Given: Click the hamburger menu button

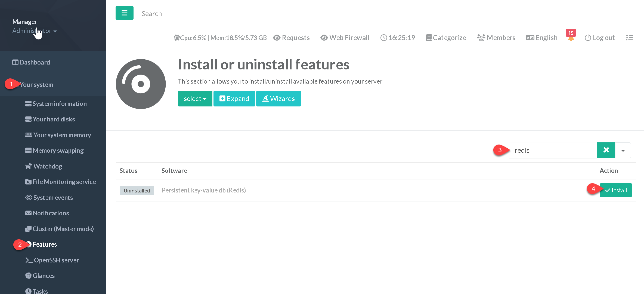Looking at the screenshot, I should [124, 13].
